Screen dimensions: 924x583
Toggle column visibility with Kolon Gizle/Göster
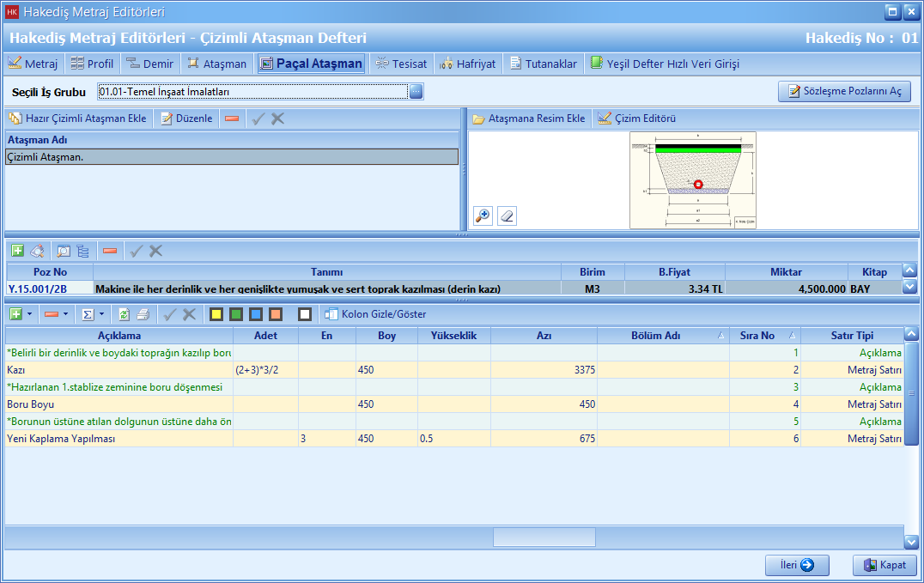tap(375, 314)
